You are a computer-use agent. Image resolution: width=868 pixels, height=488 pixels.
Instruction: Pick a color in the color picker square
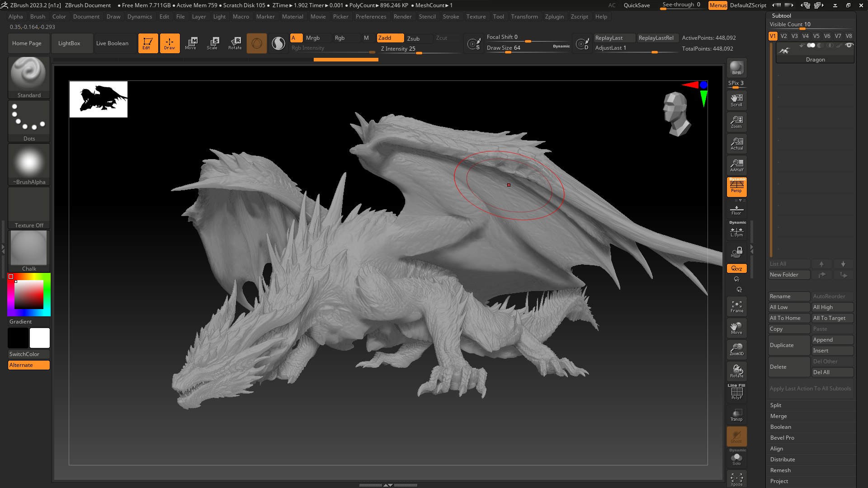tap(29, 295)
